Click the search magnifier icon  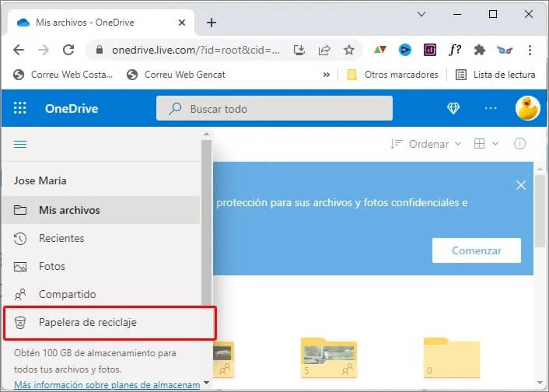175,109
